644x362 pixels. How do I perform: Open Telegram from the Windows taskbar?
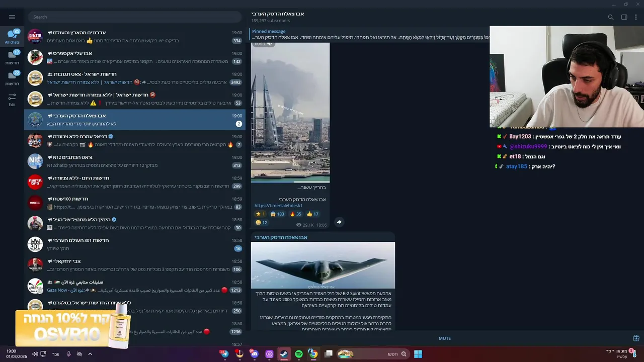[x=224, y=354]
